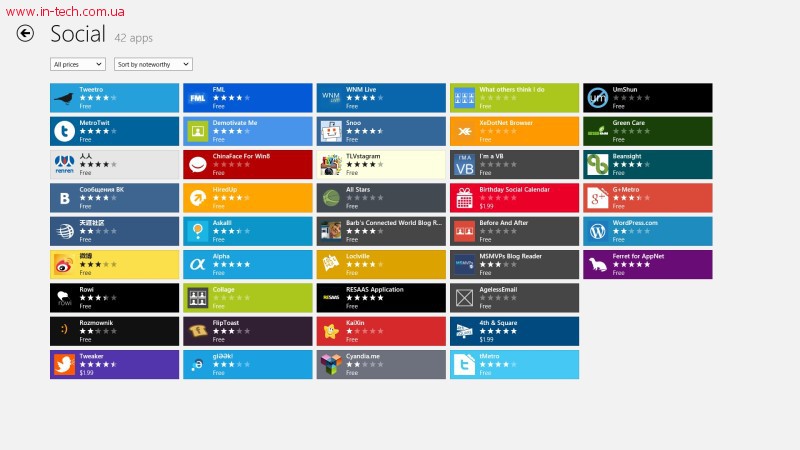Open the ChinaFace For Win8 icon

point(197,164)
